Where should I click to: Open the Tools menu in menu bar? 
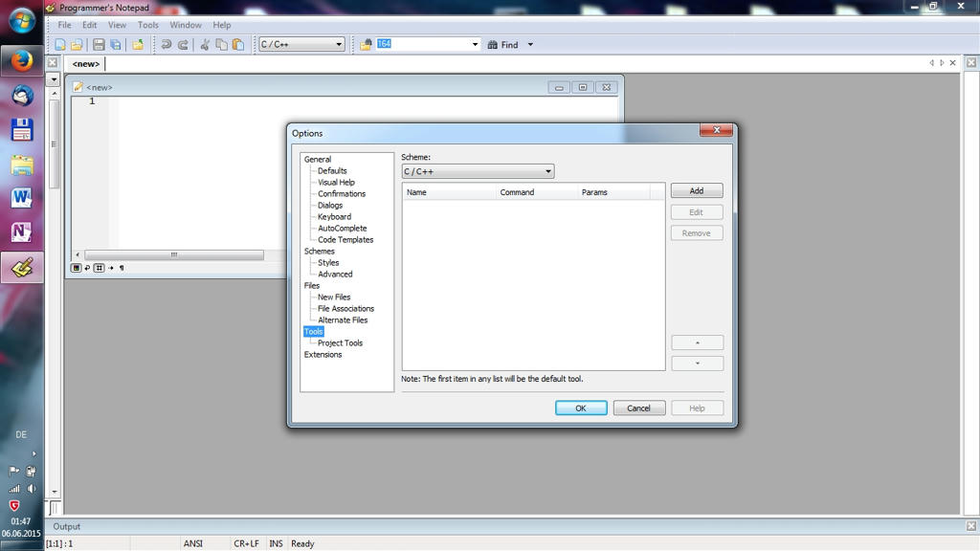tap(147, 25)
